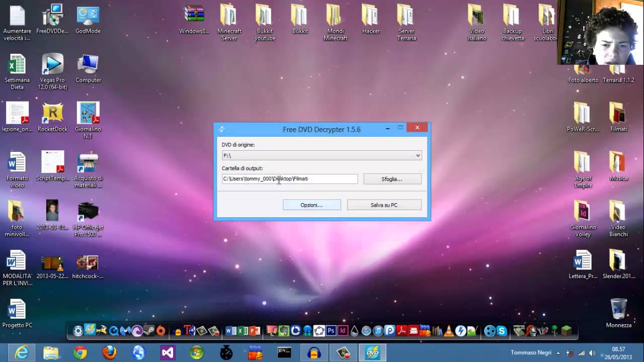Select the Windows8... archive icon
The width and height of the screenshot is (644, 362).
pyautogui.click(x=194, y=20)
